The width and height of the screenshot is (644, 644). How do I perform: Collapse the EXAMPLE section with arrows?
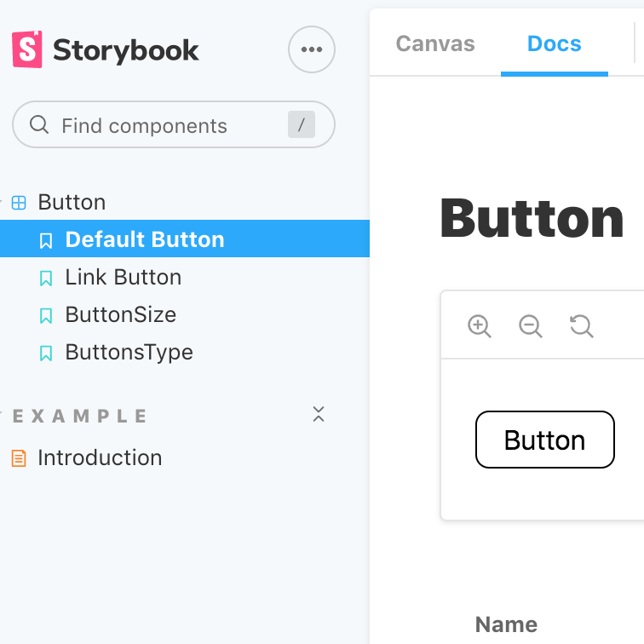tap(319, 414)
